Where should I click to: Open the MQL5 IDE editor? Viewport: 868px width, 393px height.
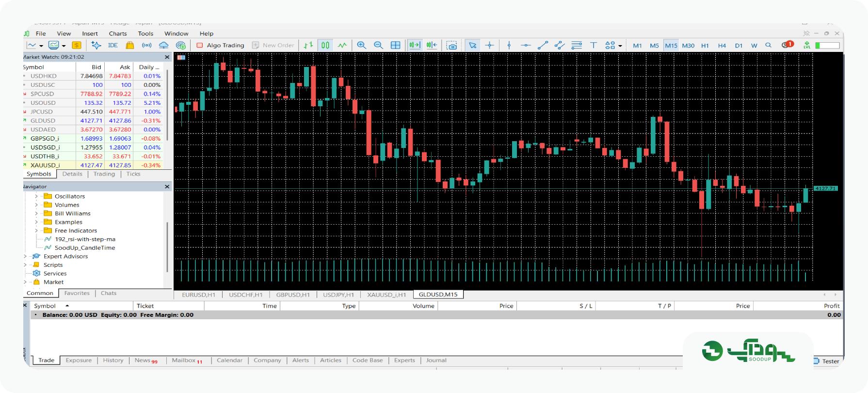113,45
